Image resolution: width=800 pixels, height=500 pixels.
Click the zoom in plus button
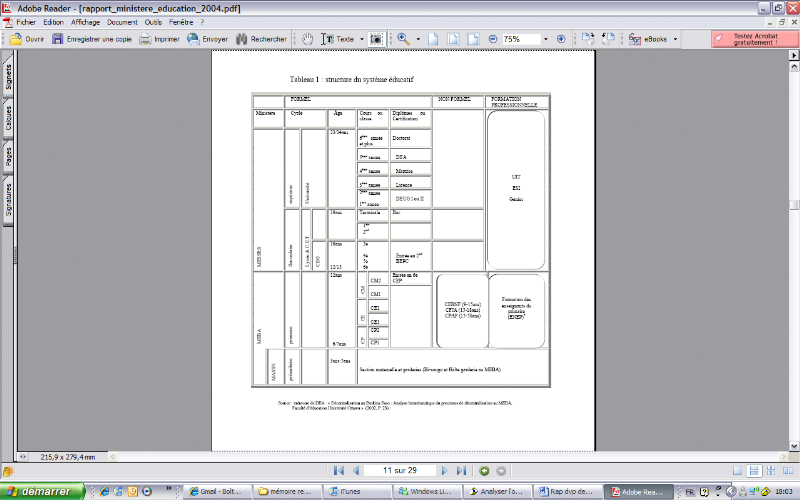(x=561, y=39)
